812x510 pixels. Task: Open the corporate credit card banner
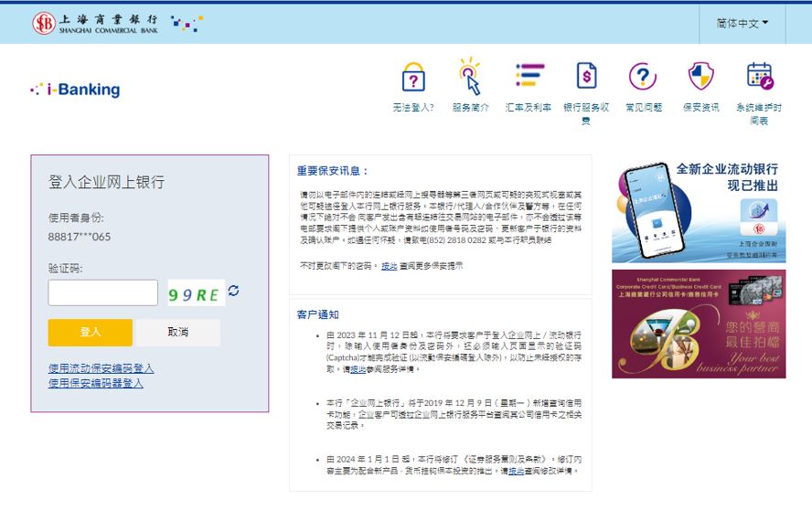coord(699,324)
